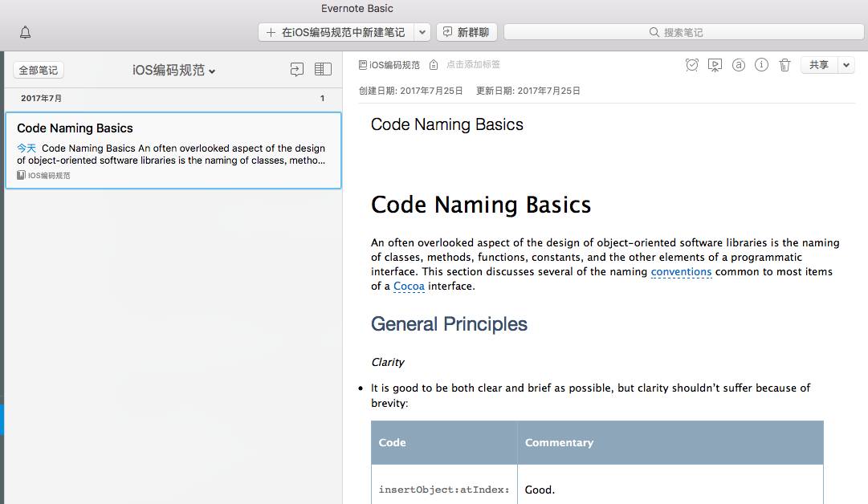Follow the Cocoa link in the note
This screenshot has height=504, width=868.
tap(409, 287)
